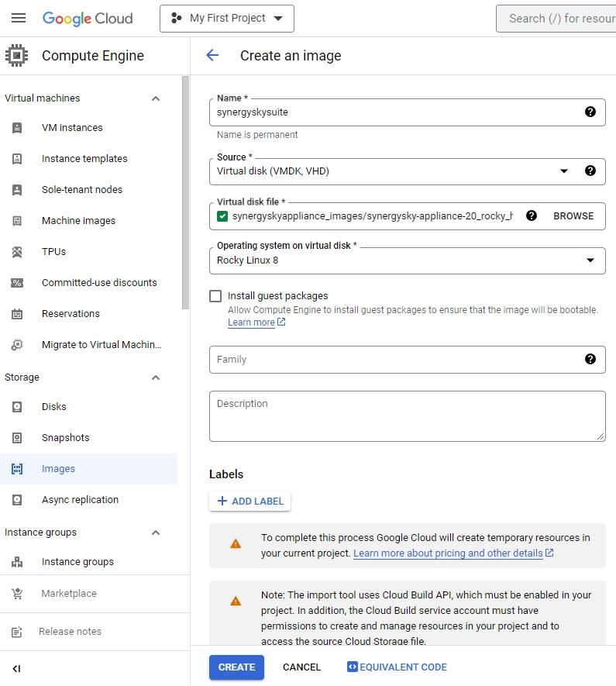Screen dimensions: 616x686
Task: Click the Compute Engine chip icon
Action: point(16,56)
